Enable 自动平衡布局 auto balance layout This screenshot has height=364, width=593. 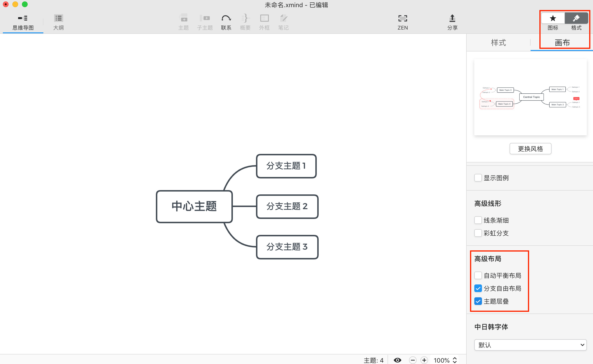coord(478,275)
